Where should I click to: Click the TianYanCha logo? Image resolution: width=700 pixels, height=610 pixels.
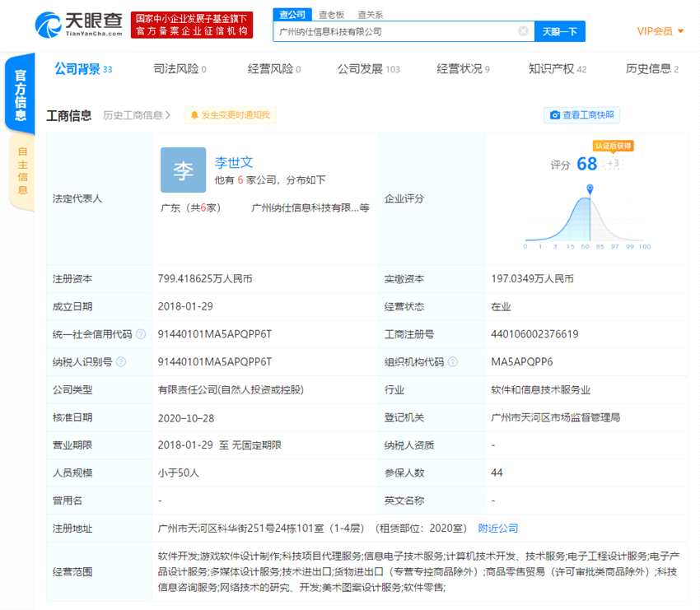coord(78,25)
